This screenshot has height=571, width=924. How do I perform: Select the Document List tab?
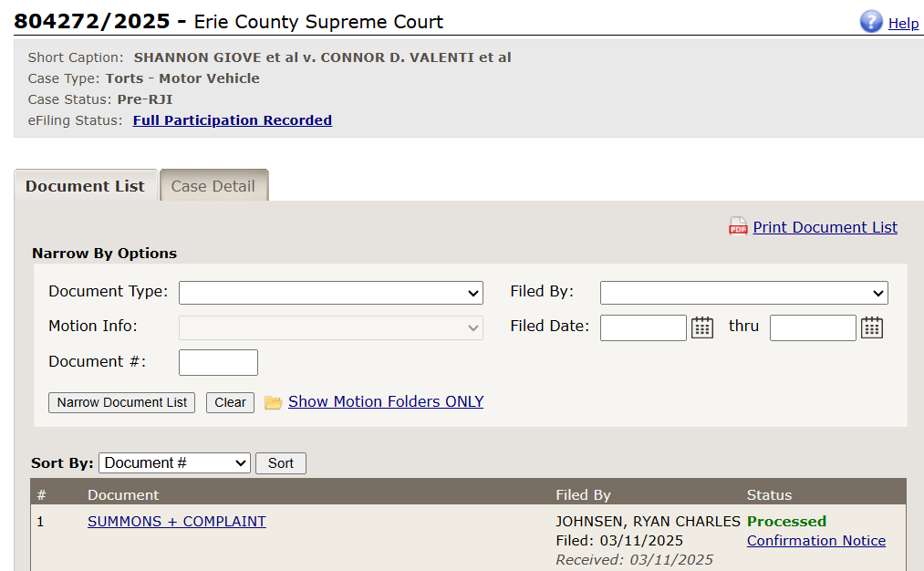[x=85, y=186]
